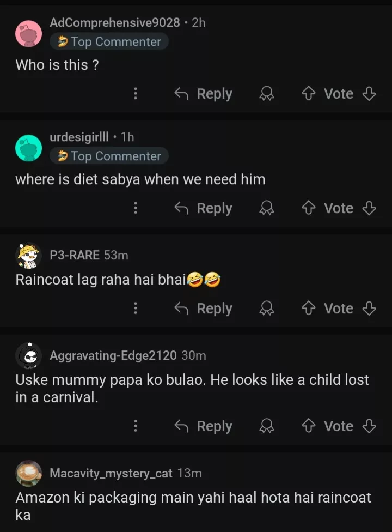Downvote urdesigirlll's diet sabya comment
This screenshot has height=532, width=392.
pos(369,209)
